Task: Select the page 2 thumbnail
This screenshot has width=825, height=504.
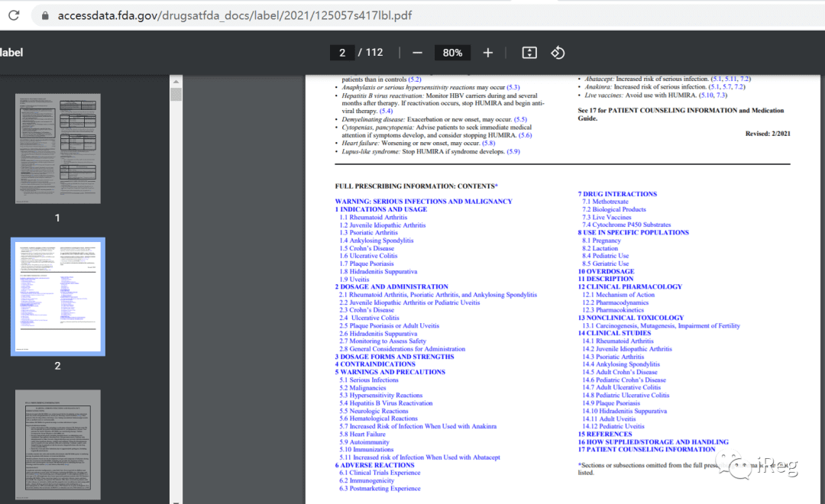Action: (x=58, y=297)
